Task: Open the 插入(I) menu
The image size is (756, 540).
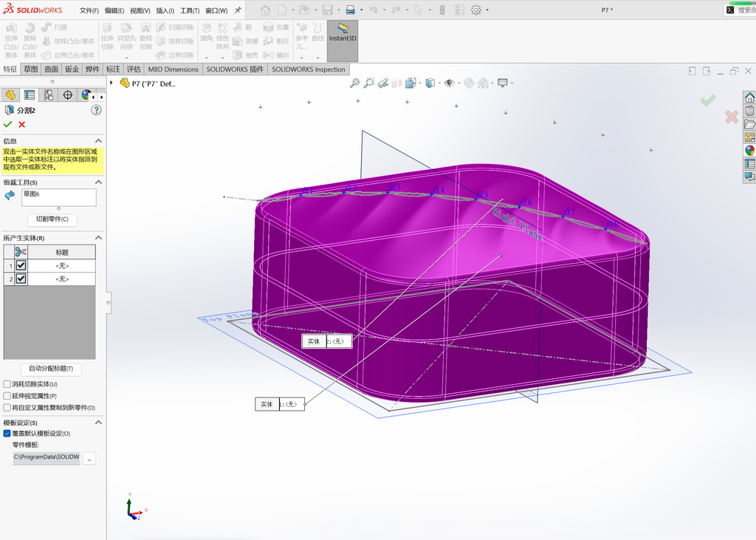Action: pyautogui.click(x=165, y=10)
